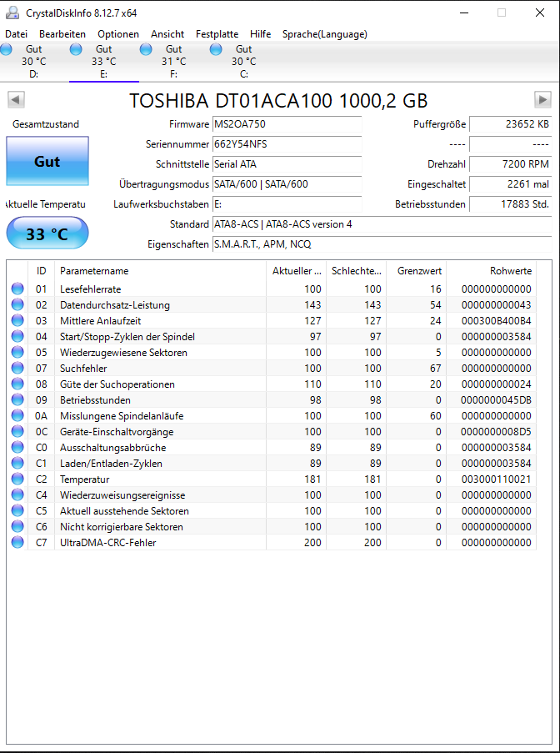Screen dimensions: 560x753
Task: Select drive E: in the disk bar
Action: pyautogui.click(x=103, y=62)
